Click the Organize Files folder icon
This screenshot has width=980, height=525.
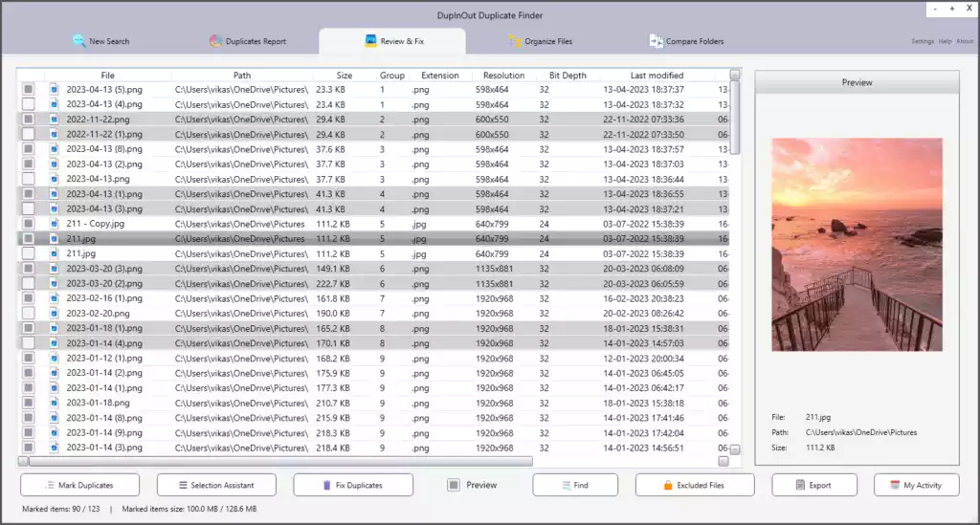516,41
